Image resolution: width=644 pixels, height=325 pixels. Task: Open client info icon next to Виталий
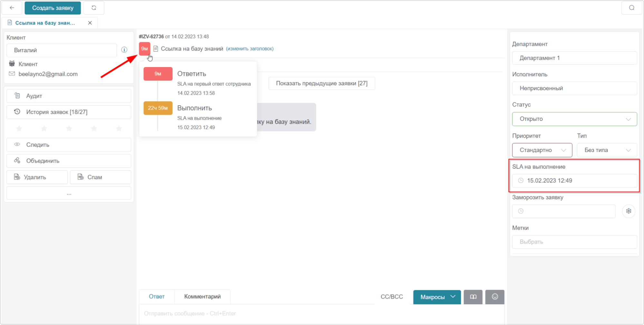tap(124, 50)
